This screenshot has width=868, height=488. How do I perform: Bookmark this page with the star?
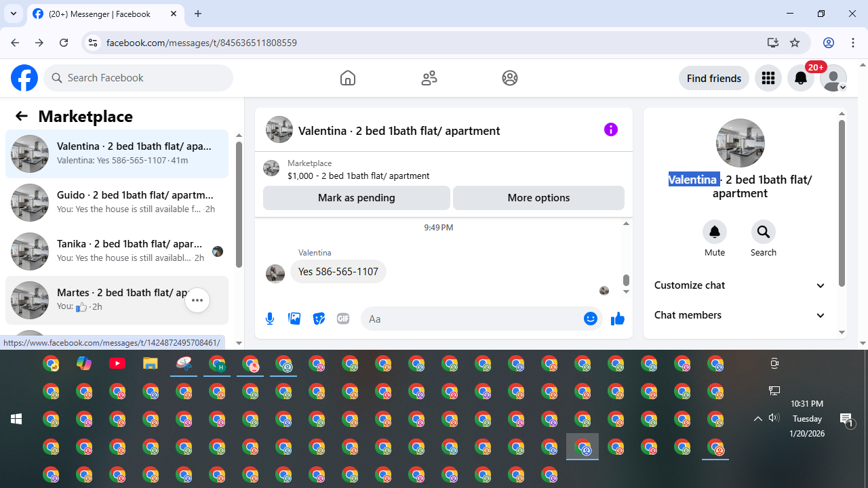tap(795, 43)
